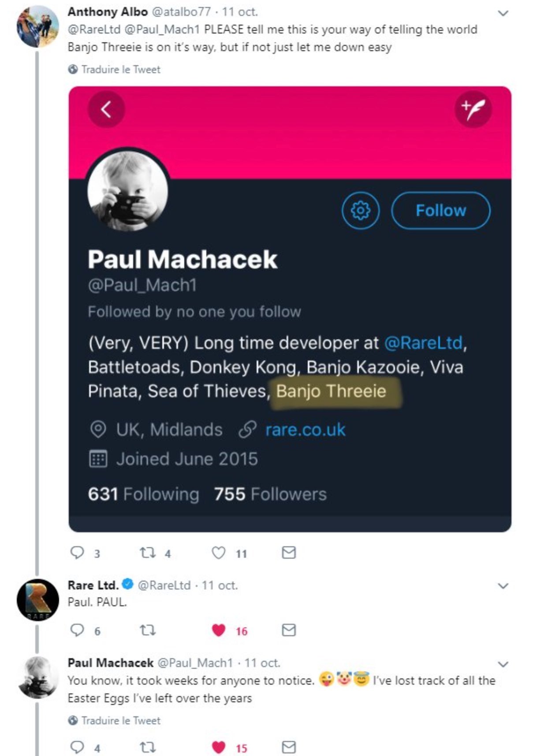
Task: Like Anthony Albo's tweet
Action: coord(219,552)
